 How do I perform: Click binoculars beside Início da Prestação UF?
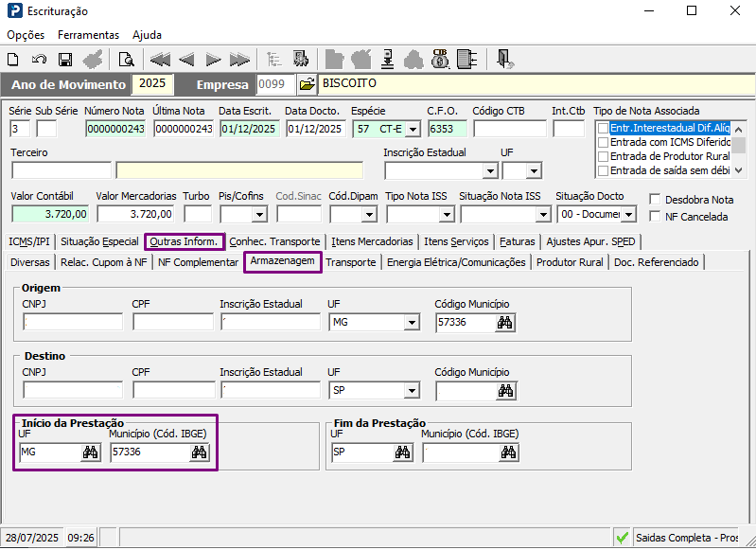pos(90,452)
